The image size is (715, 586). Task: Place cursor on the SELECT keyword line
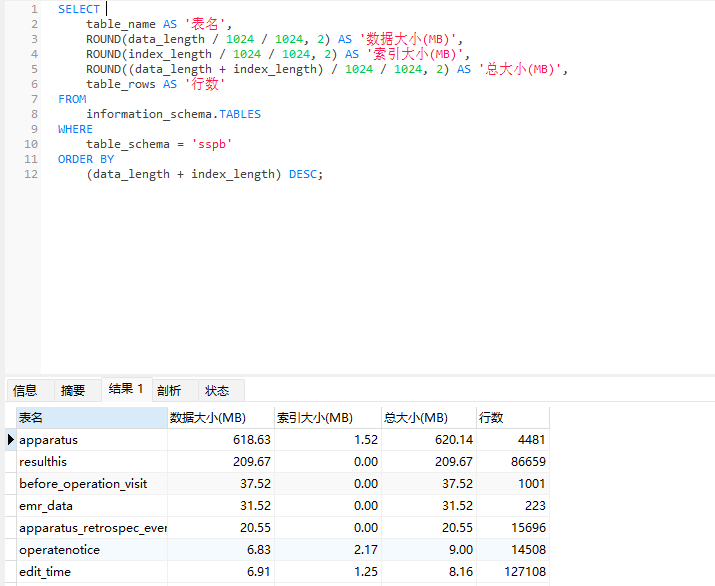[x=78, y=9]
